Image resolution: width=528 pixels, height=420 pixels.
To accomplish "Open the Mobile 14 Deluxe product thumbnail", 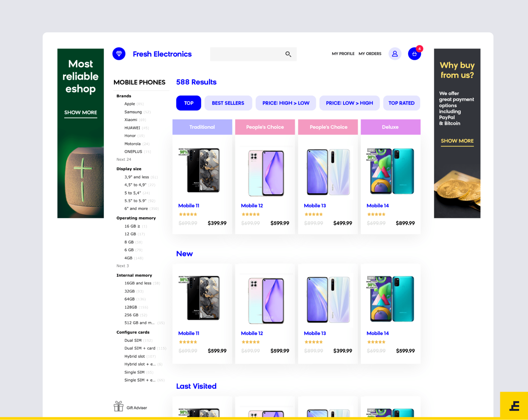I will pos(390,171).
